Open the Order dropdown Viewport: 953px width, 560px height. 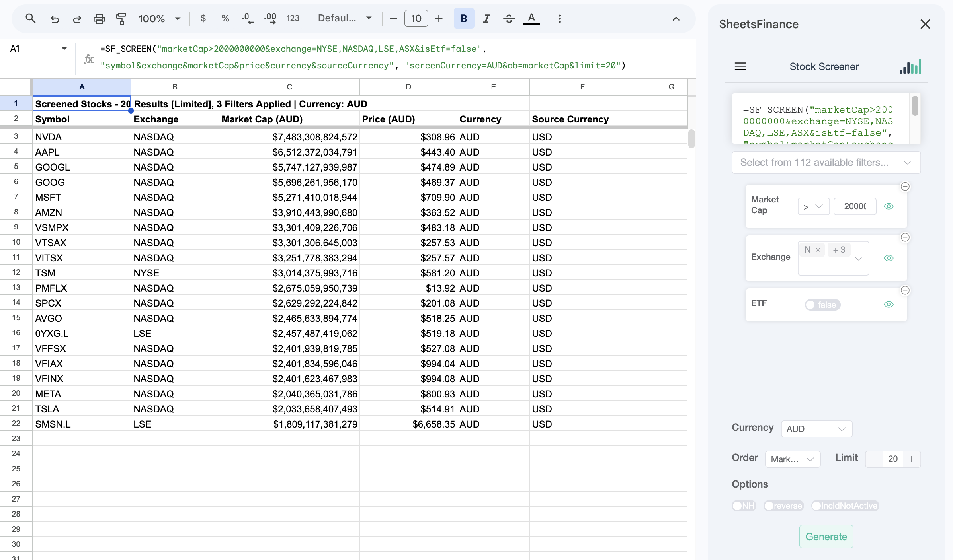(793, 459)
